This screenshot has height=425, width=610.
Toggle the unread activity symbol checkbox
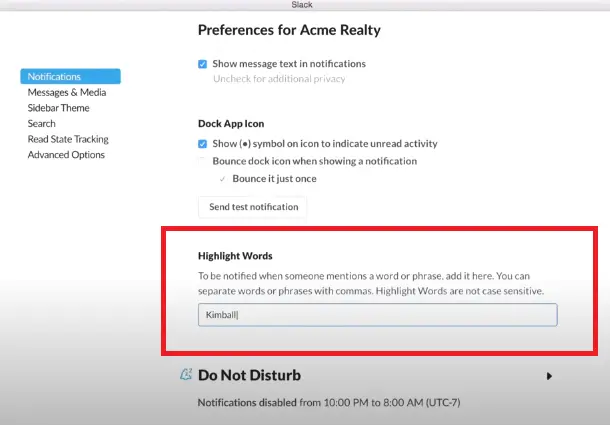pos(202,144)
